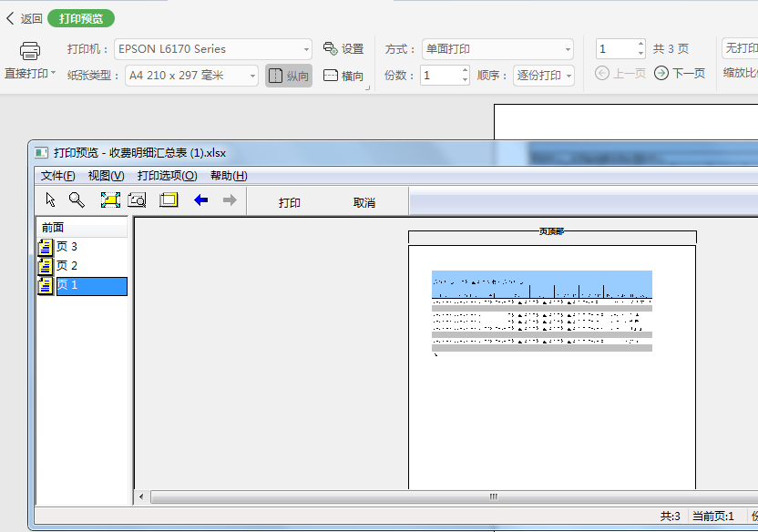Screen dimensions: 758x532
Task: Click the 当前页:1 status bar entry
Action: 713,517
